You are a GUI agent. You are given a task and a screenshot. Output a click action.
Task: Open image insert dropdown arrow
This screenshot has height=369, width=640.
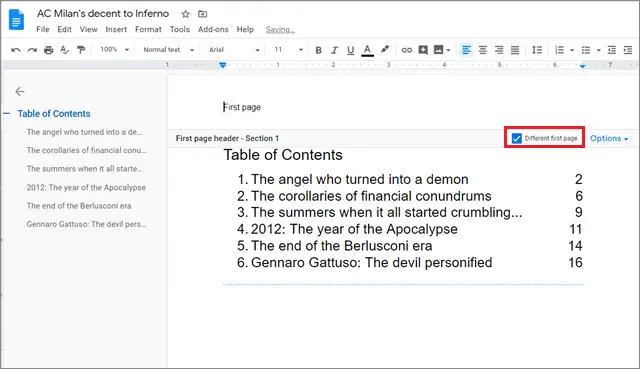coord(448,50)
